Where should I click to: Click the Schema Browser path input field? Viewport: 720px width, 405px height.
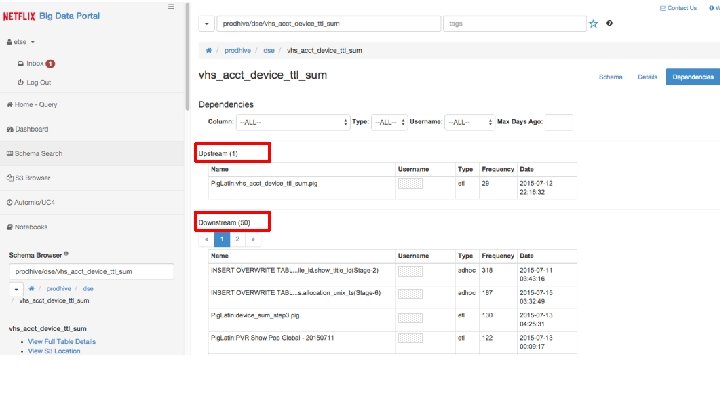pyautogui.click(x=91, y=271)
